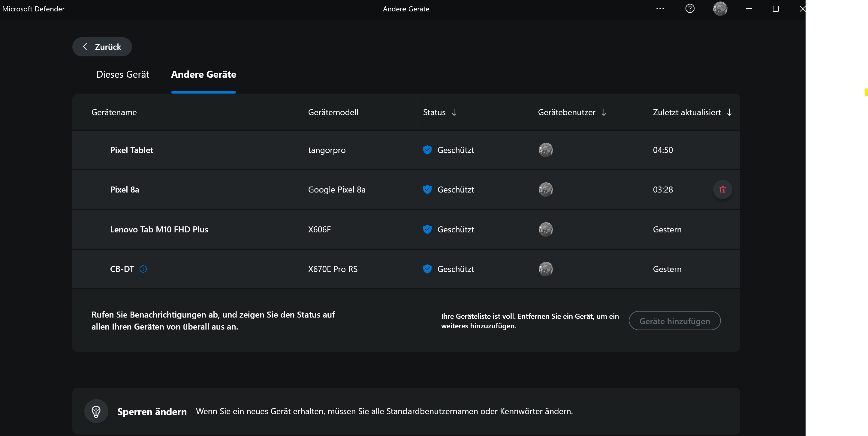Open the three-dots more options menu
The image size is (868, 436).
(660, 9)
